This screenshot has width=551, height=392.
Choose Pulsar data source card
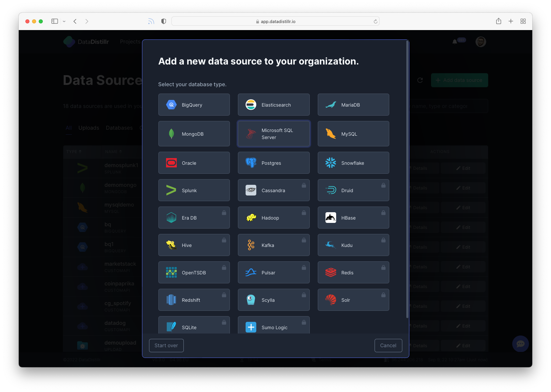pos(274,272)
